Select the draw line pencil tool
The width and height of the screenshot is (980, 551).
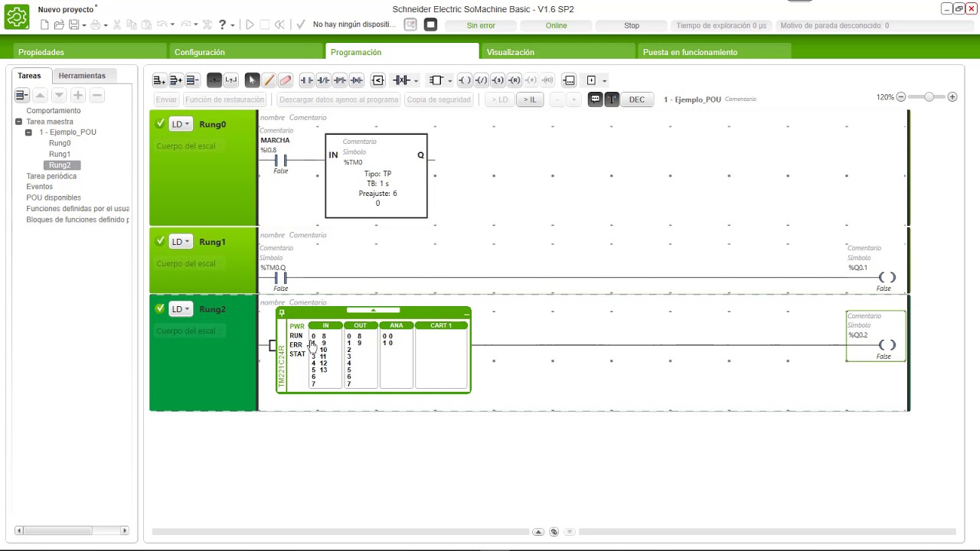(x=269, y=80)
